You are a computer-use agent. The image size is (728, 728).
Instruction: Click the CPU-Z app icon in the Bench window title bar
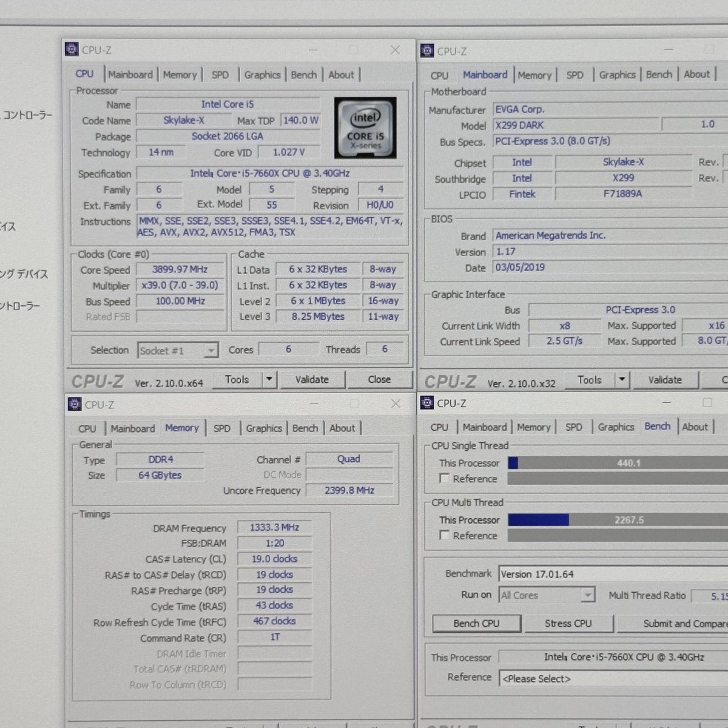pyautogui.click(x=427, y=403)
